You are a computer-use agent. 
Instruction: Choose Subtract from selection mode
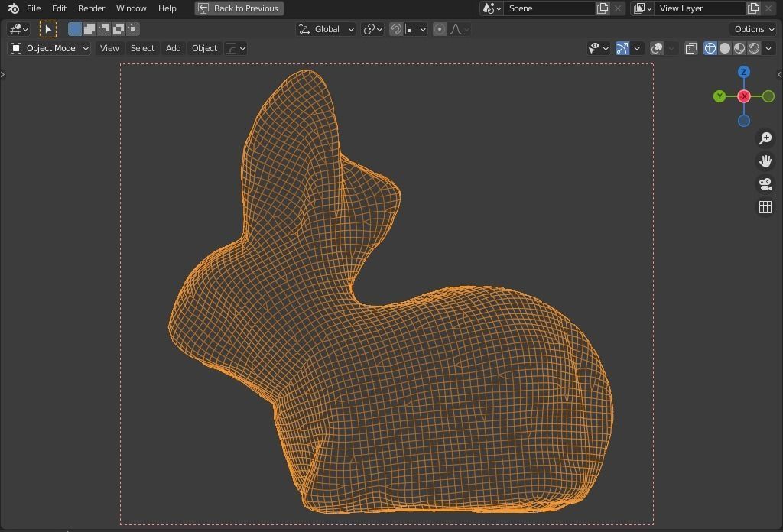pos(104,29)
